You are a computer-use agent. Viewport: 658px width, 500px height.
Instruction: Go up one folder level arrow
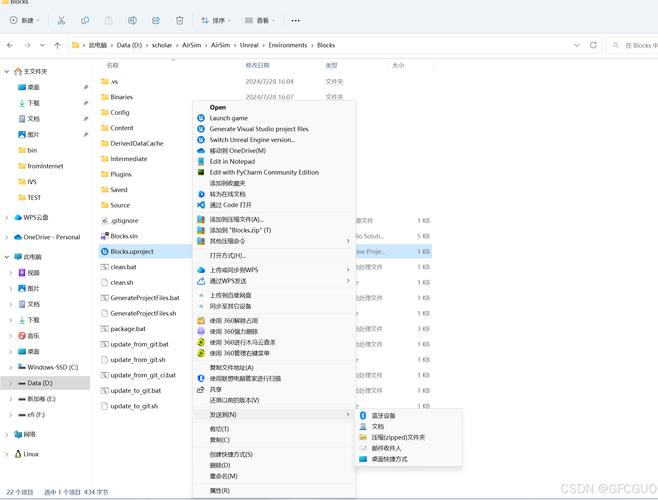pos(57,45)
